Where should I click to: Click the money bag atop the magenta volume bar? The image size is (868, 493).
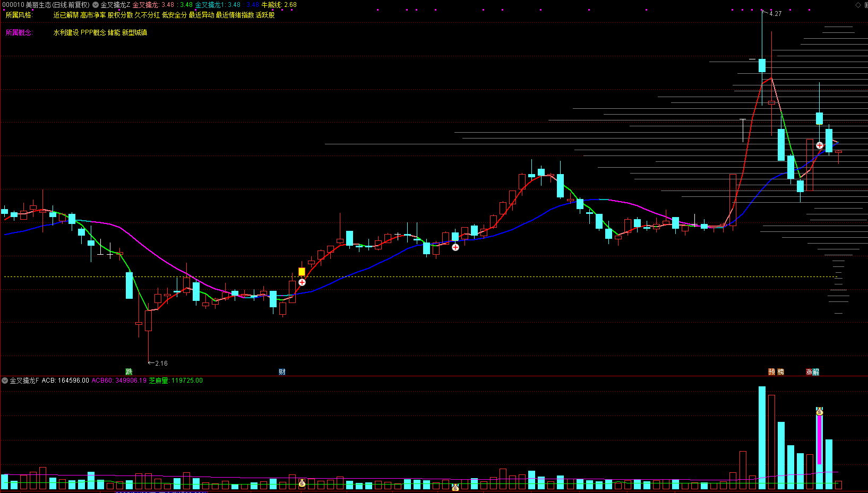[x=819, y=411]
